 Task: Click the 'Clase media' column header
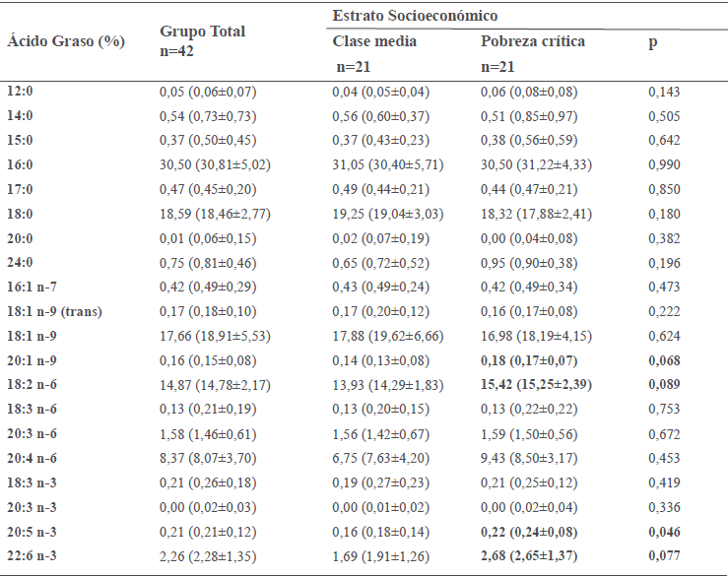coord(374,41)
